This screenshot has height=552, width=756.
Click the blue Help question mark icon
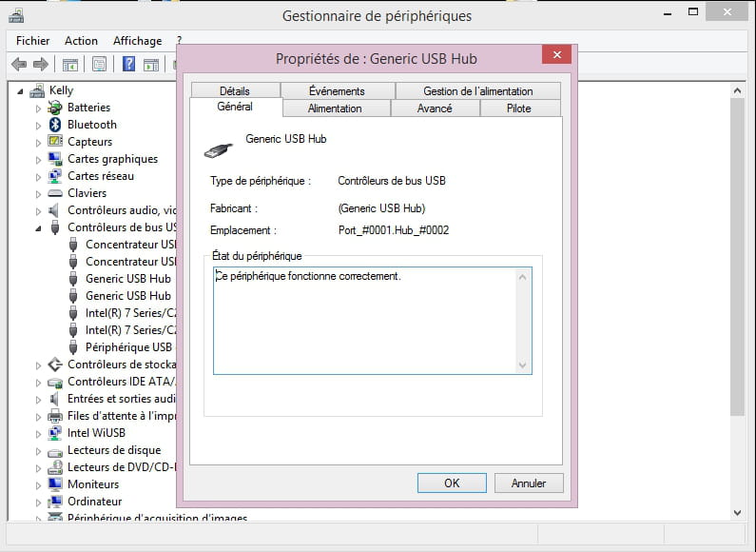(128, 65)
